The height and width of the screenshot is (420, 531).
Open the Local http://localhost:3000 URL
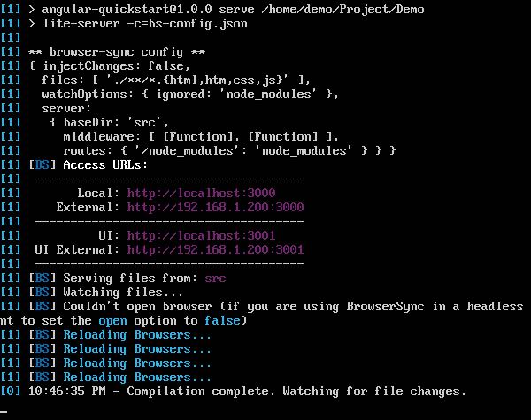point(201,194)
